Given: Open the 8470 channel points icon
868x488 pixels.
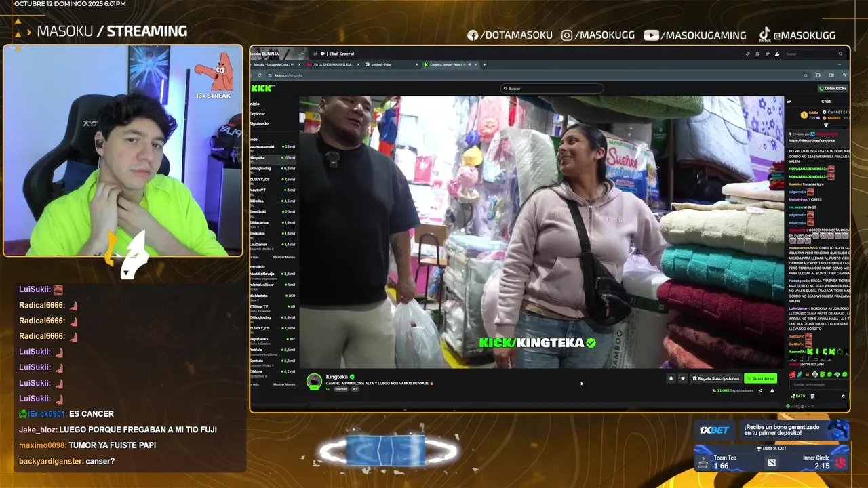Looking at the screenshot, I should click(x=798, y=396).
